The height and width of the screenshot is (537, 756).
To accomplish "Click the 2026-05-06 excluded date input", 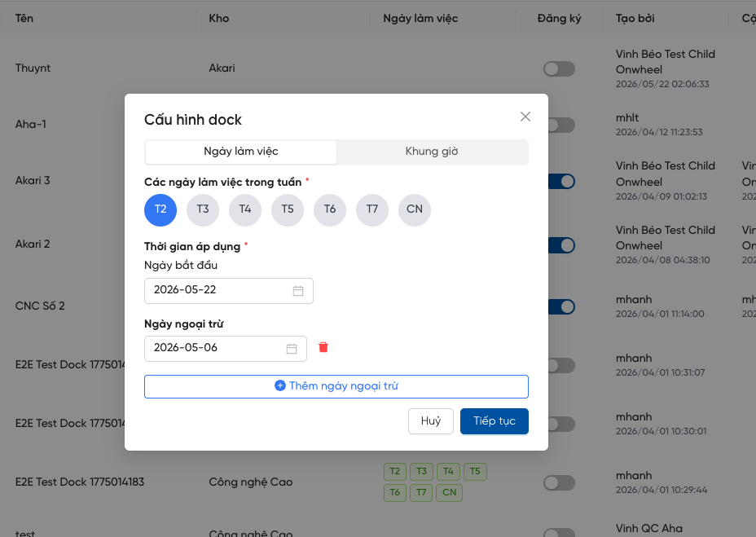I will click(x=225, y=348).
